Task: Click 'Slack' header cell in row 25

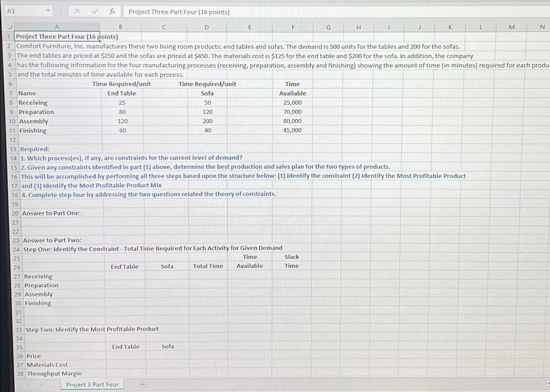Action: coord(292,257)
